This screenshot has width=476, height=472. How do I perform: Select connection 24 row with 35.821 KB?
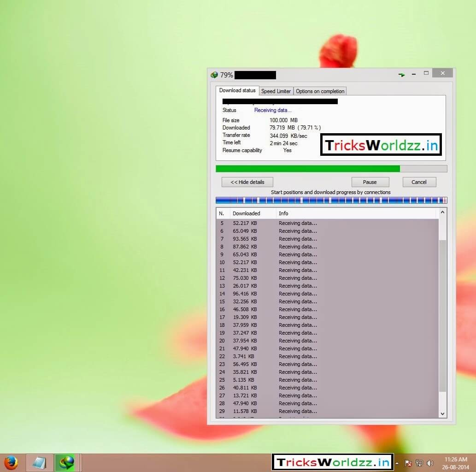pos(328,372)
